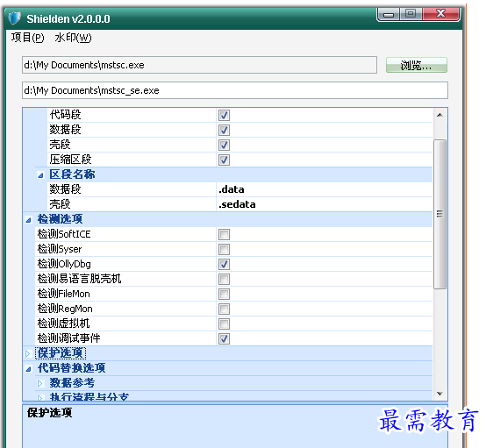The width and height of the screenshot is (486, 448).
Task: Select the 检测Syser row label
Action: click(x=60, y=249)
